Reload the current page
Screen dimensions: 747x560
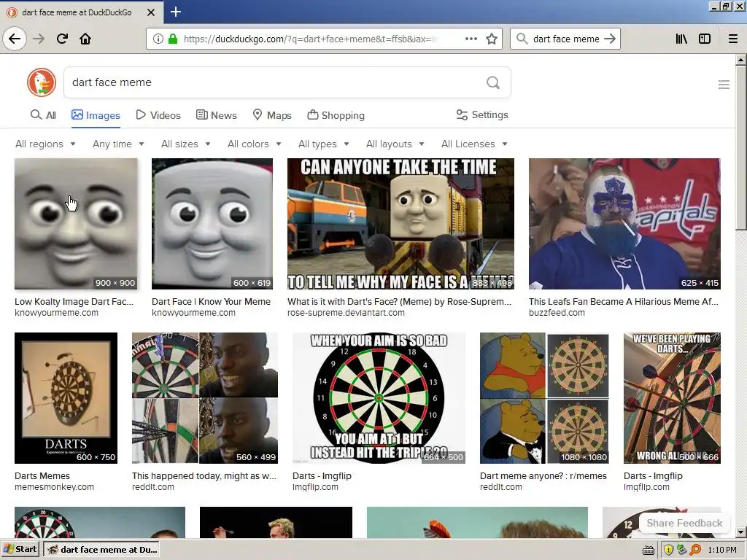[x=62, y=39]
